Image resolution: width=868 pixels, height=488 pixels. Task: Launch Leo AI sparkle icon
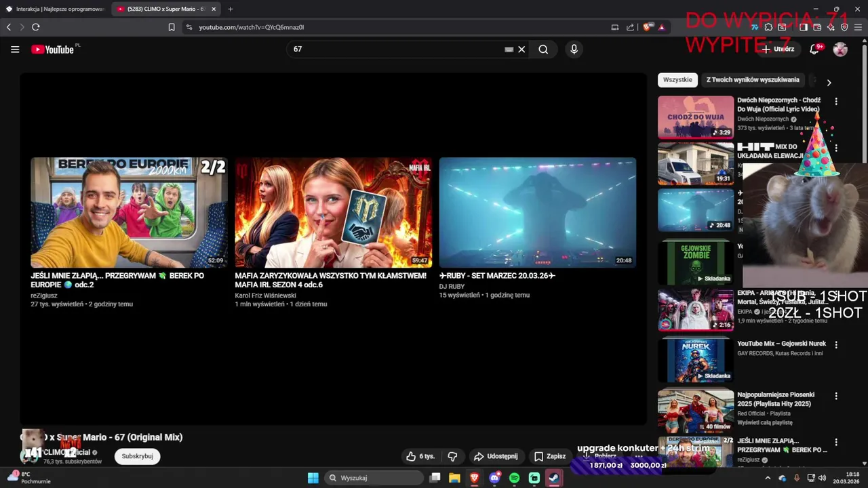[831, 27]
